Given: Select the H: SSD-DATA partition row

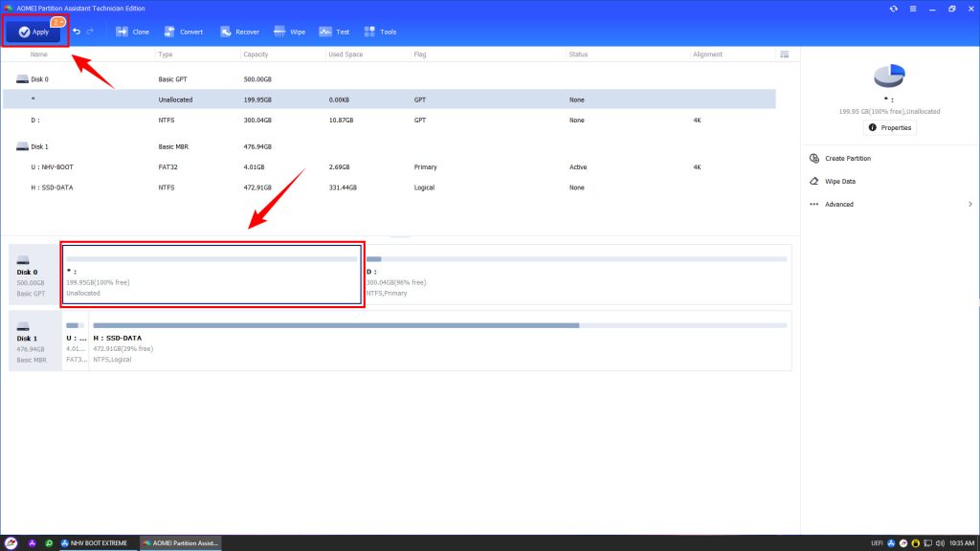Looking at the screenshot, I should pyautogui.click(x=390, y=187).
